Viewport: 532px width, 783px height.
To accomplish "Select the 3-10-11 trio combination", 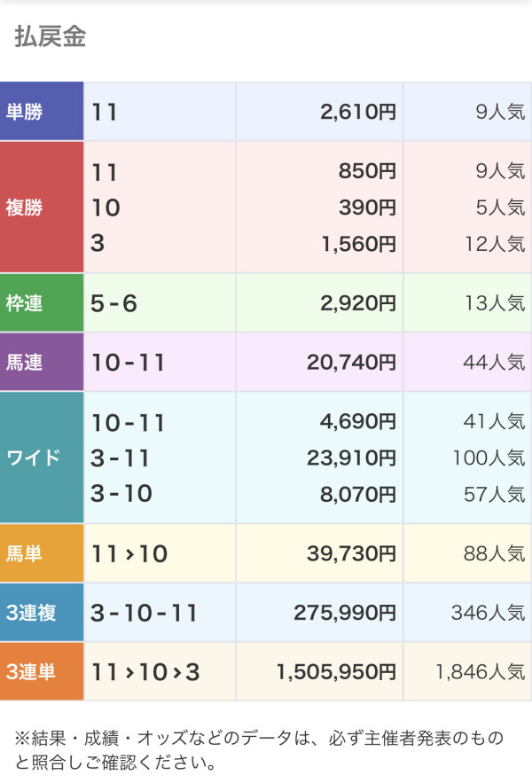I will [144, 613].
